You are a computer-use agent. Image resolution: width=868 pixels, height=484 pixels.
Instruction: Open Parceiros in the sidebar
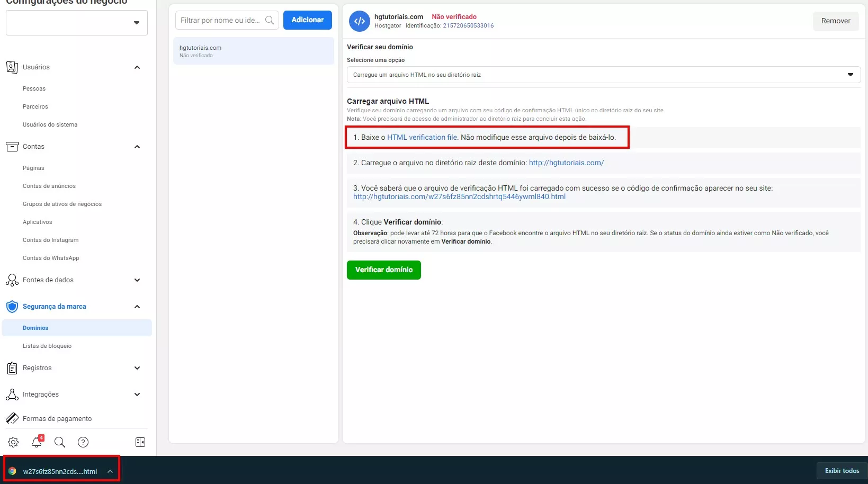[35, 106]
